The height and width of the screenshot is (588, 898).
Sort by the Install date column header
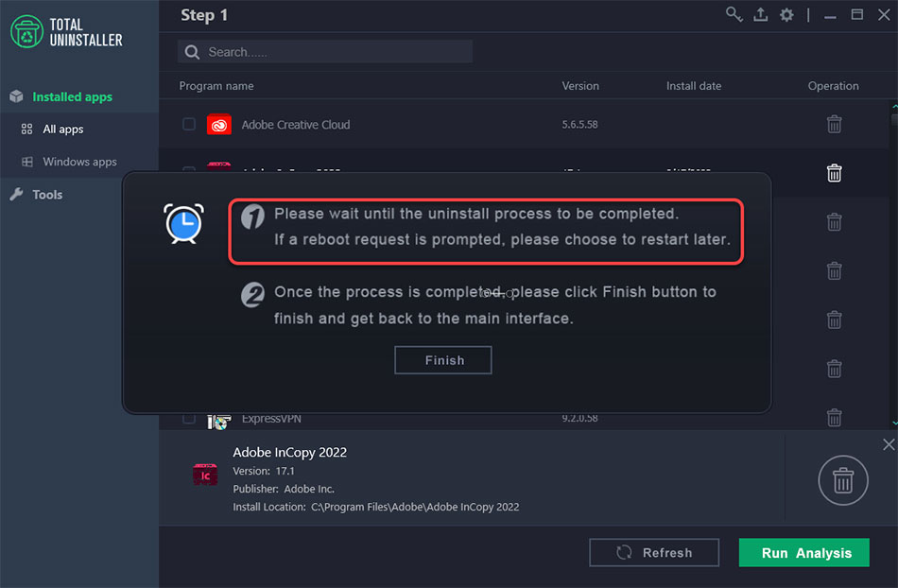pos(694,86)
